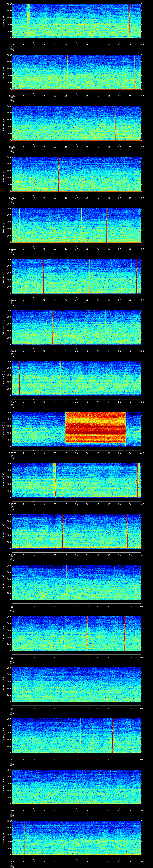Select the spectrogram panel starting at 15:05:00
The width and height of the screenshot is (153, 868).
77,225
